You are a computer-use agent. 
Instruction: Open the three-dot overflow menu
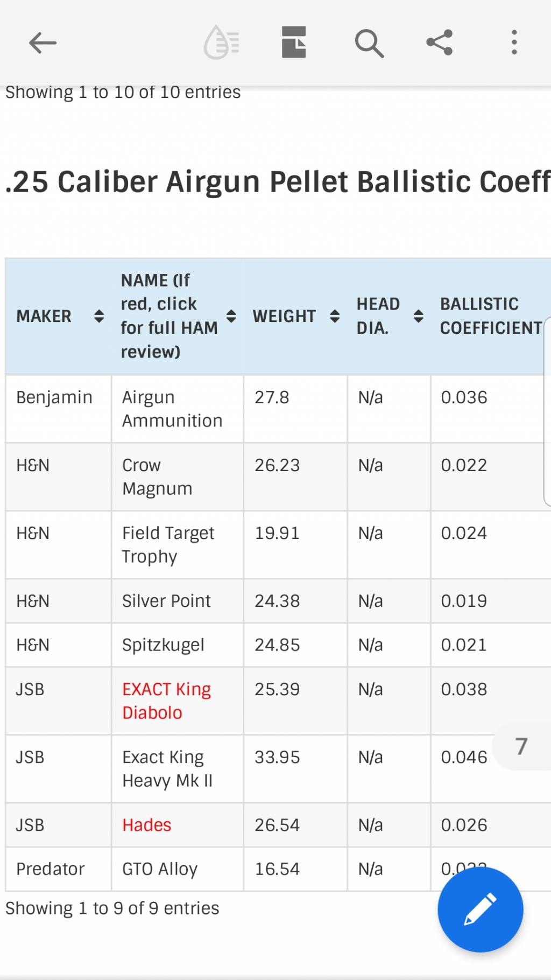pyautogui.click(x=514, y=43)
